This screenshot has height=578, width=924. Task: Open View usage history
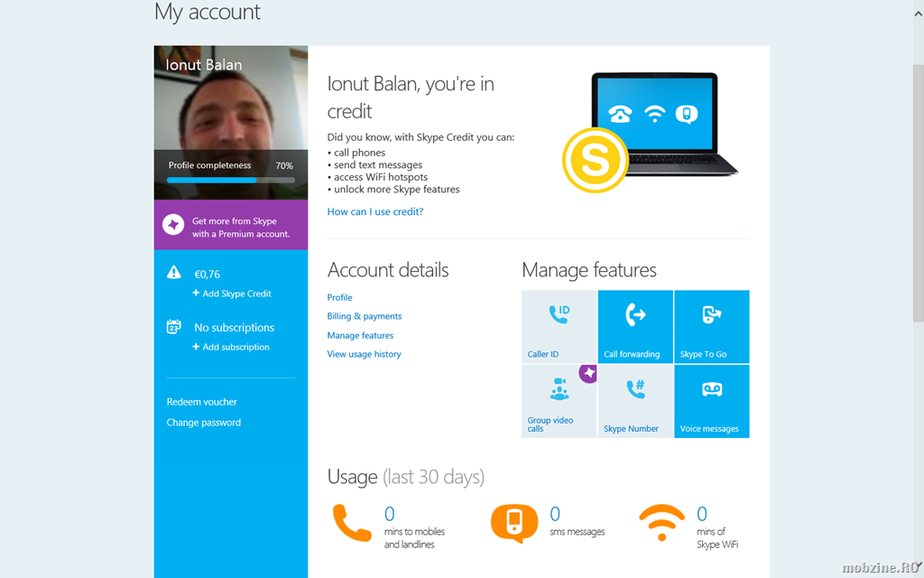[x=365, y=354]
